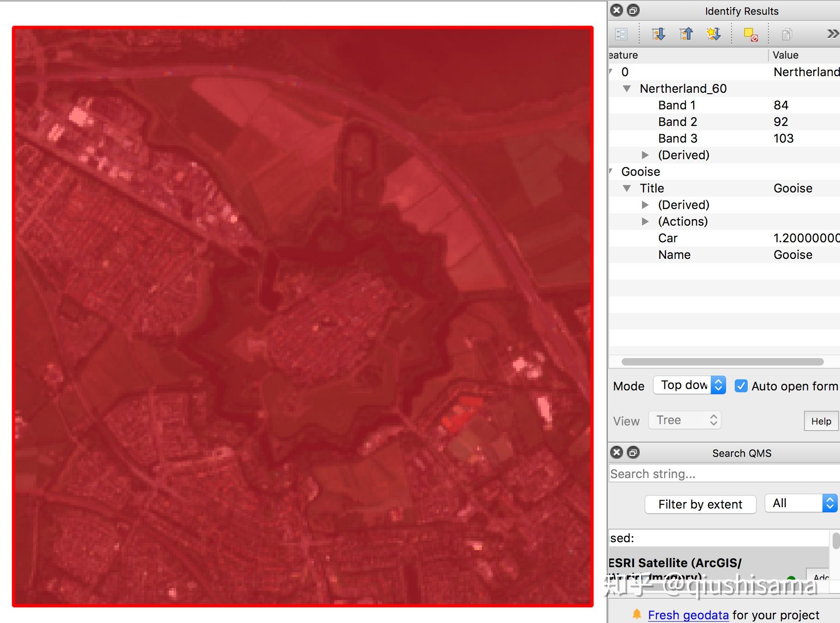840x623 pixels.
Task: Click the Value column header
Action: 804,55
